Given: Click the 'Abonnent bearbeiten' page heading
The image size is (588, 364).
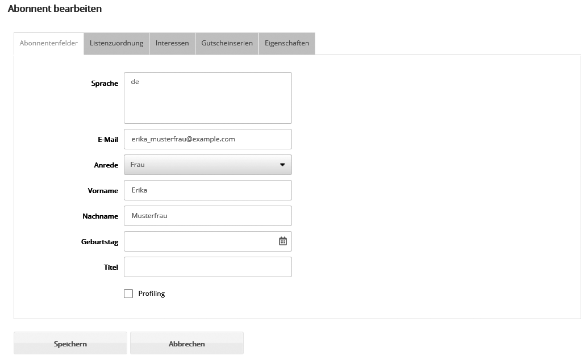Looking at the screenshot, I should point(55,9).
